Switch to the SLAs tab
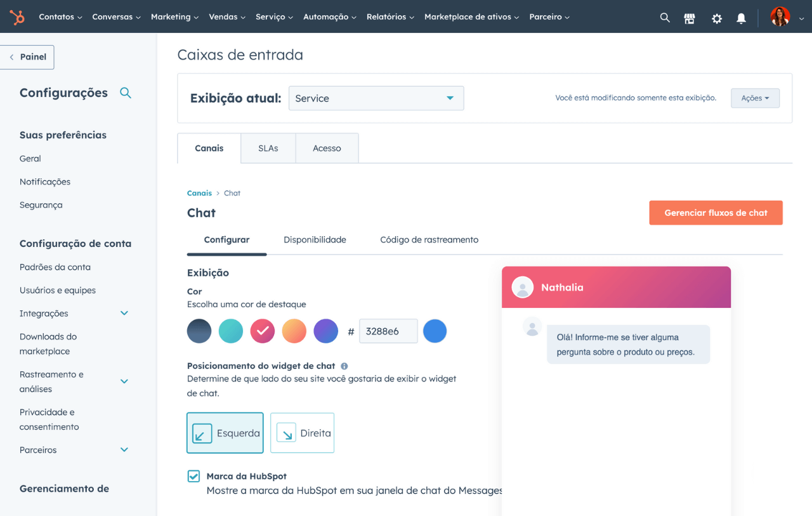The height and width of the screenshot is (516, 812). point(268,149)
